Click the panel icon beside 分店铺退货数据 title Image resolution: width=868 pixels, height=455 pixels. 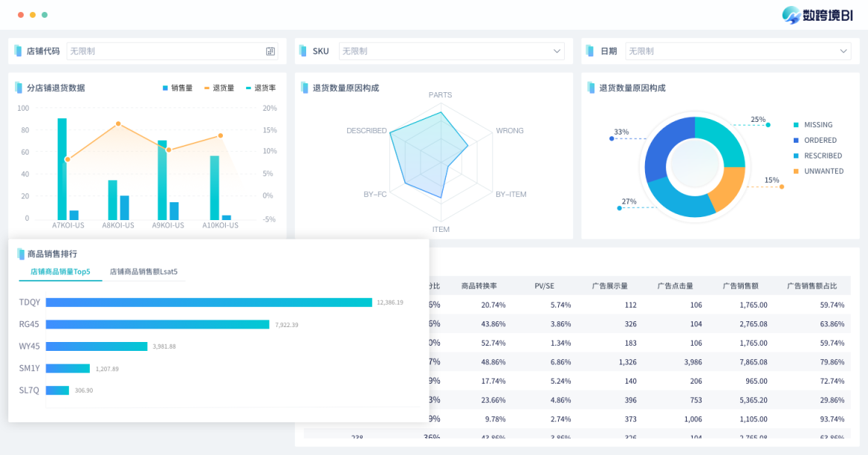tap(19, 88)
